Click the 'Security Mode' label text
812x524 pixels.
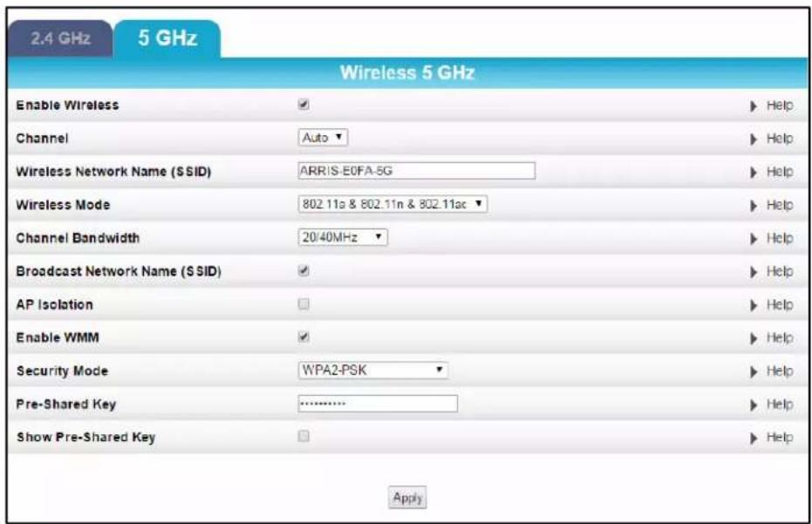tap(62, 371)
